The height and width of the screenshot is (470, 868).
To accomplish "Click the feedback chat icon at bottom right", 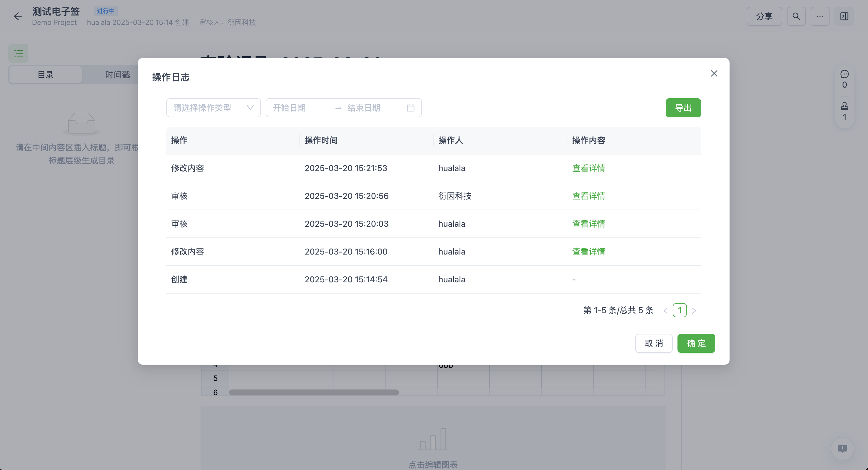I will [842, 448].
